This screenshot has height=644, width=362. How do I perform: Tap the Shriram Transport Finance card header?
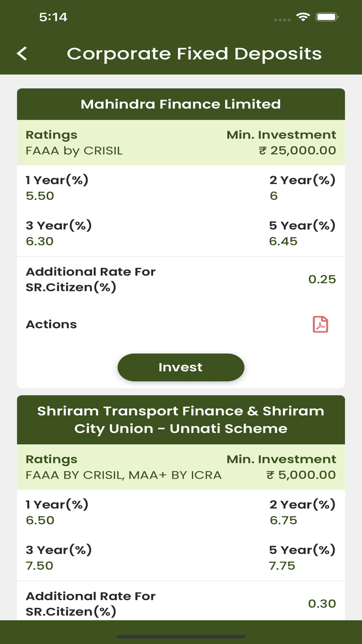[181, 419]
